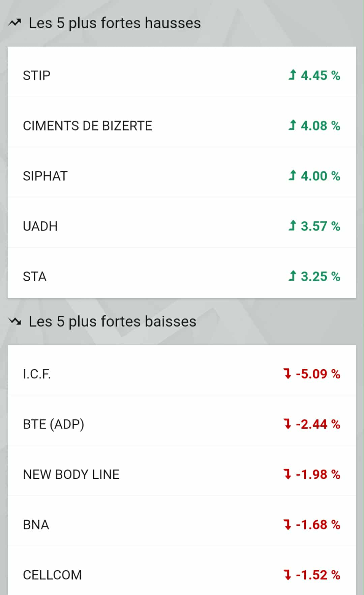
Task: Tap the red down arrow for BNA
Action: 287,525
